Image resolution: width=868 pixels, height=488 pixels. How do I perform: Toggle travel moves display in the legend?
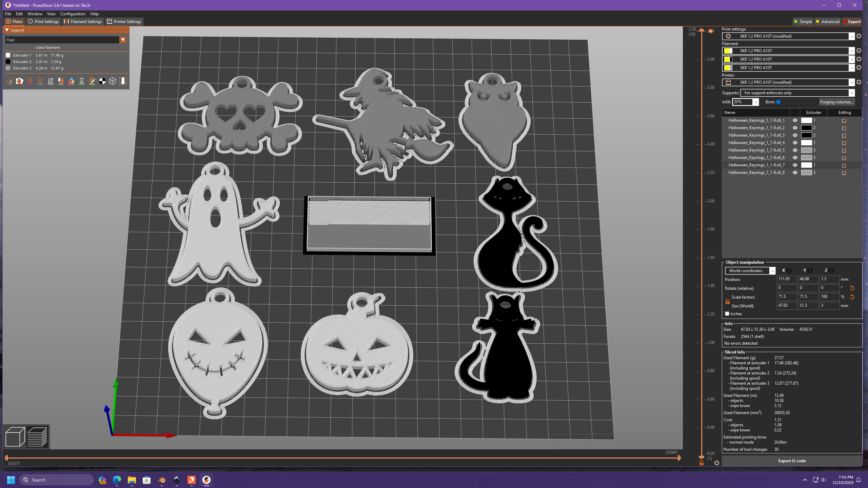9,81
